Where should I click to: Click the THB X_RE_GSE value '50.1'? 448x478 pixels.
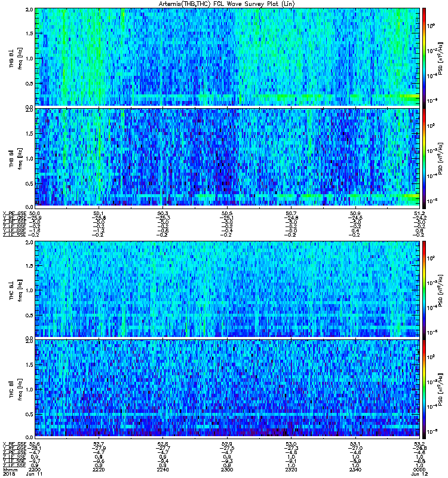coord(99,214)
